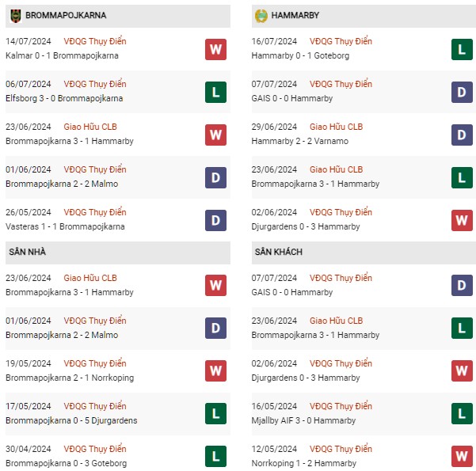476x471 pixels.
Task: Click L badge for Mjallby AIF 3-0 Hammarby
Action: pos(462,413)
